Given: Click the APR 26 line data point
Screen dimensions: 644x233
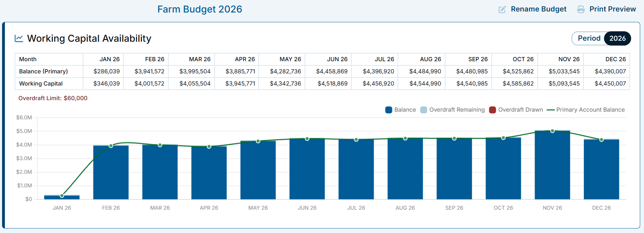Looking at the screenshot, I should [x=209, y=146].
